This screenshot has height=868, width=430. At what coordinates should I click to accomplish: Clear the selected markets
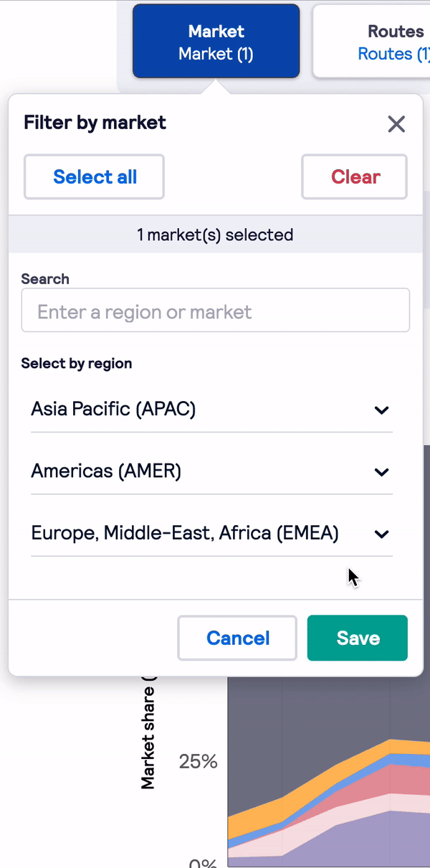pyautogui.click(x=355, y=176)
